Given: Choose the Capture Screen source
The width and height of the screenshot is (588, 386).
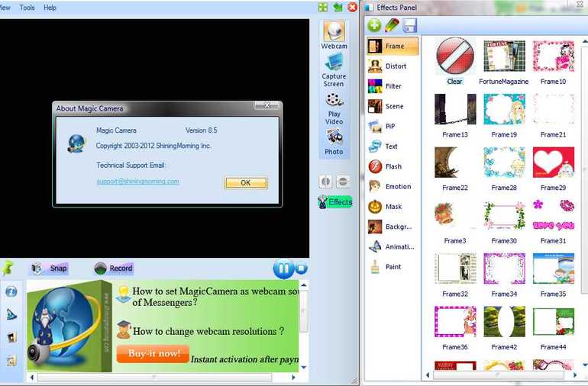Looking at the screenshot, I should (x=334, y=70).
